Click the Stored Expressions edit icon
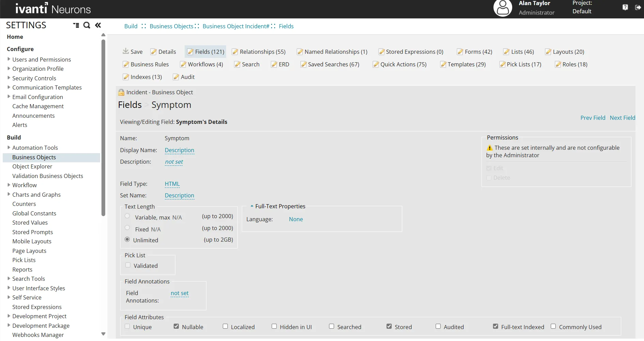Screen dimensions: 644x341 coord(381,52)
